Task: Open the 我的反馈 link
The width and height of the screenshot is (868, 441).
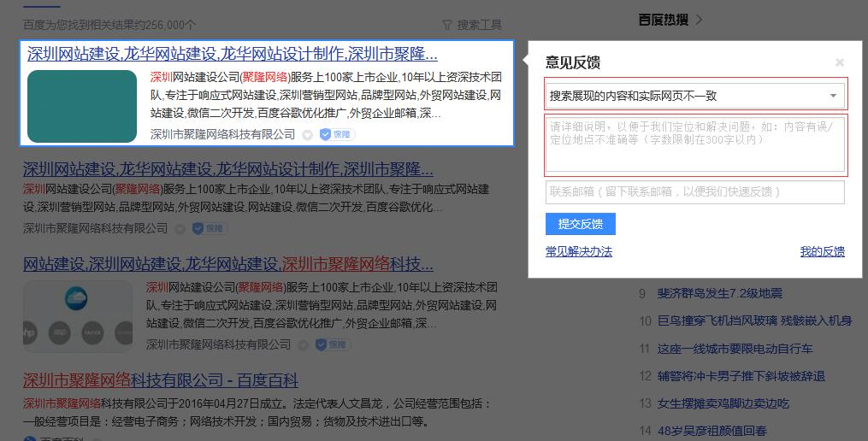Action: coord(822,251)
